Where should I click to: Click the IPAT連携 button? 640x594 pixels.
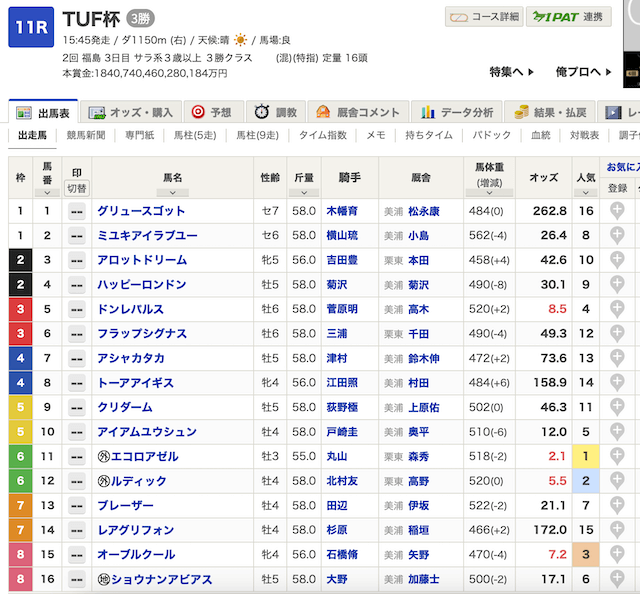[x=568, y=17]
